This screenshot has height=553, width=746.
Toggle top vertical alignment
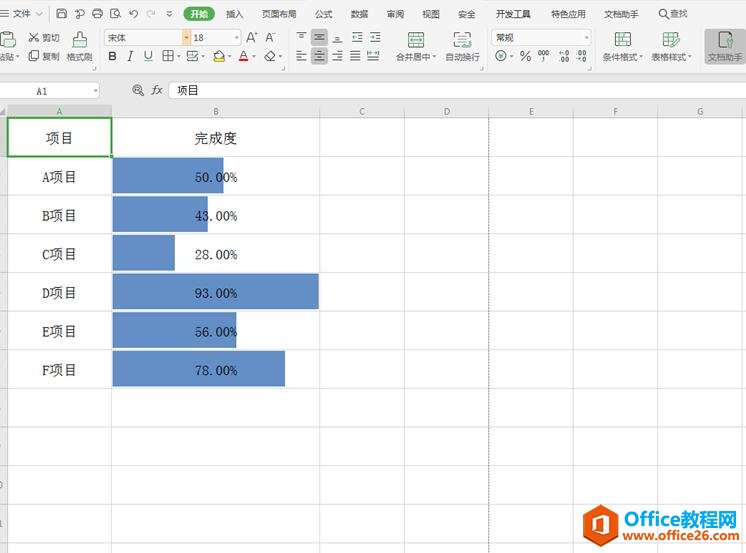pyautogui.click(x=301, y=37)
